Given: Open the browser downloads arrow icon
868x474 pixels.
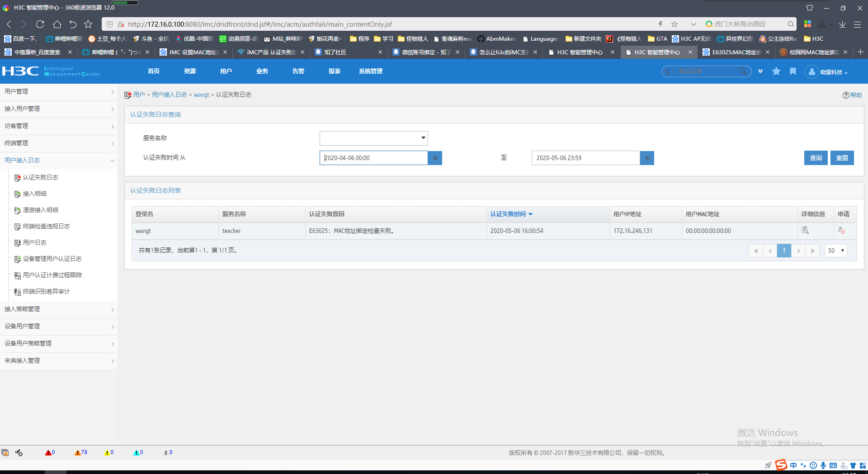Looking at the screenshot, I should pyautogui.click(x=842, y=24).
